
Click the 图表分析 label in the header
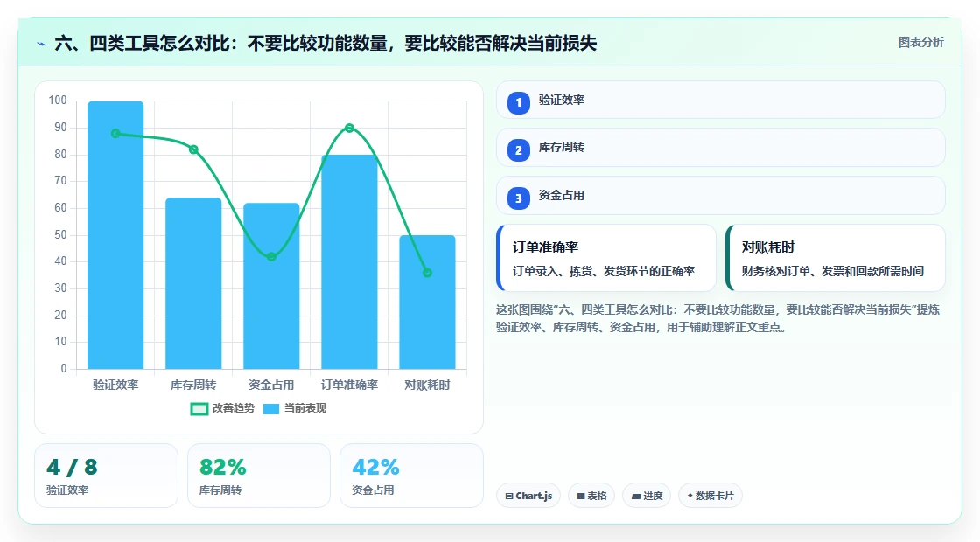(x=920, y=43)
